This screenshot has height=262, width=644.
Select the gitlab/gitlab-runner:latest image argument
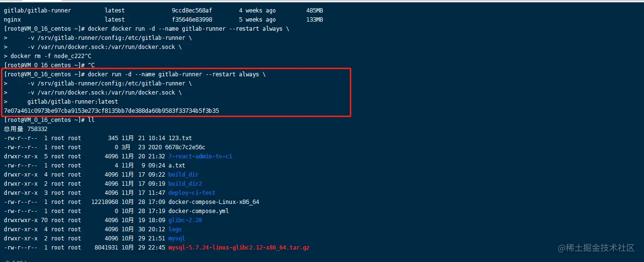pyautogui.click(x=72, y=102)
